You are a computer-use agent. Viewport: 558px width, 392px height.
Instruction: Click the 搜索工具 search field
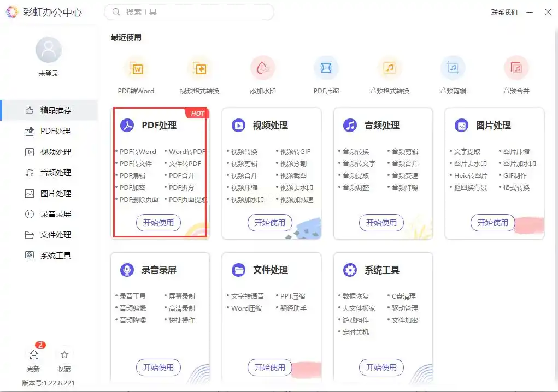point(189,12)
